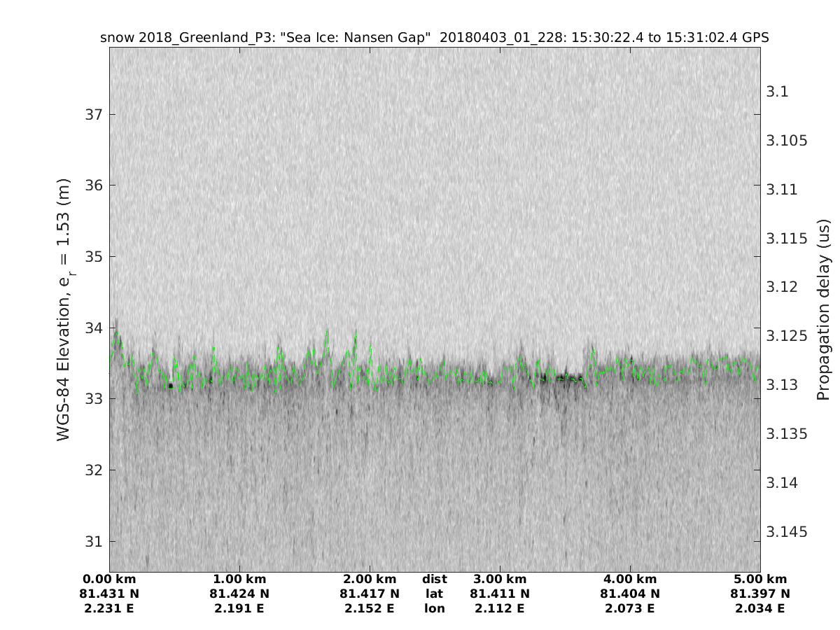This screenshot has width=840, height=630.
Task: Click the 'lon' row legend text
Action: [435, 608]
